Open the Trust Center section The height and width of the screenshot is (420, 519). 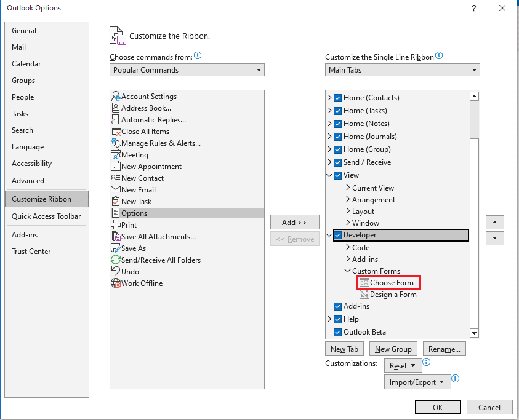click(31, 251)
